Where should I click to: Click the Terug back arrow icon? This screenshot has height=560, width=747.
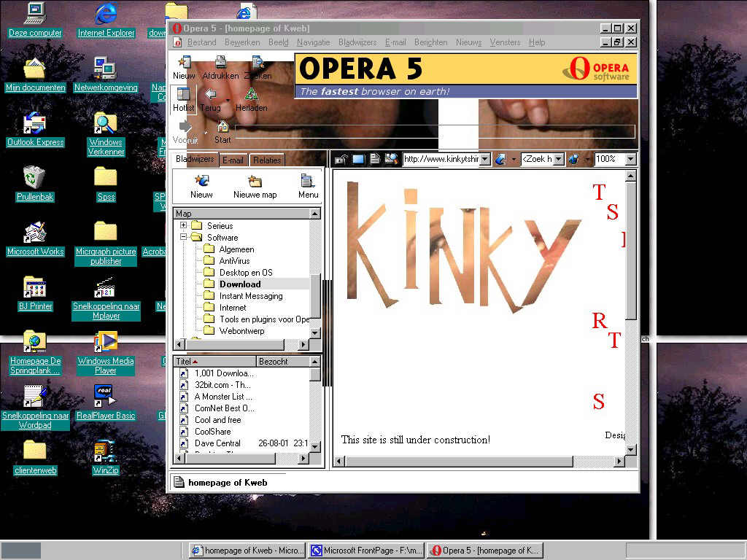pyautogui.click(x=211, y=94)
